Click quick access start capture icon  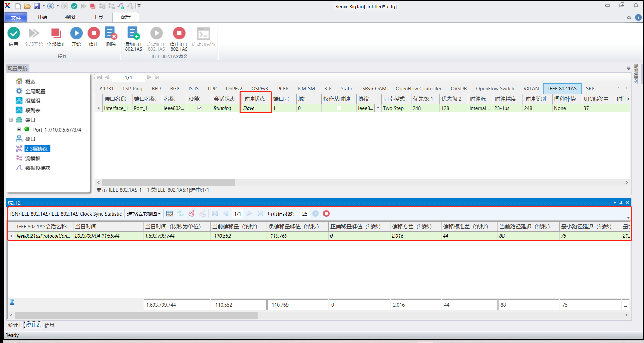pyautogui.click(x=121, y=6)
